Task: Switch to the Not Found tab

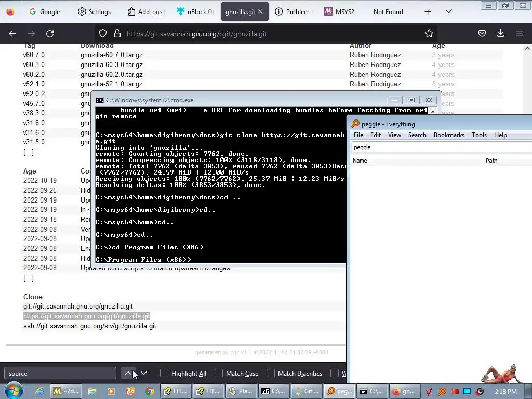Action: click(388, 11)
